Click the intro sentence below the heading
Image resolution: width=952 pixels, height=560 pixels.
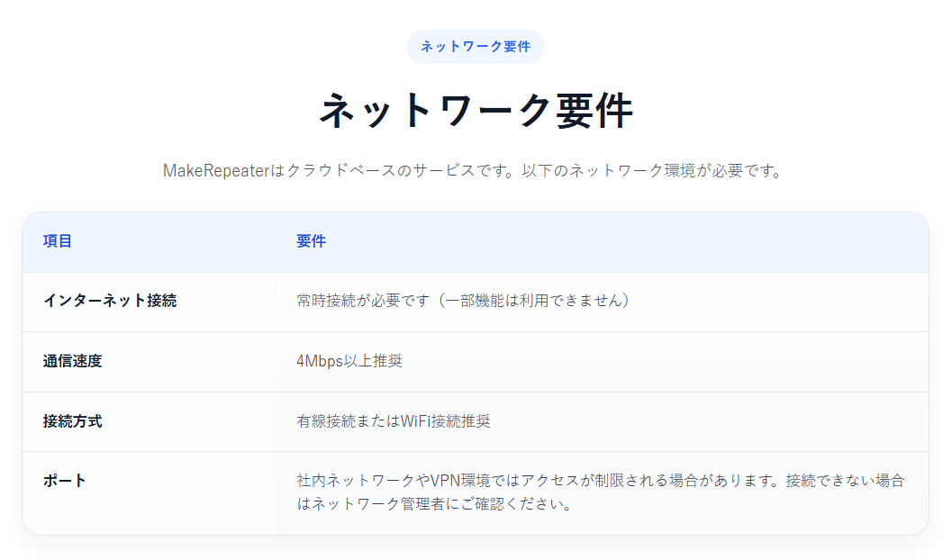click(476, 167)
